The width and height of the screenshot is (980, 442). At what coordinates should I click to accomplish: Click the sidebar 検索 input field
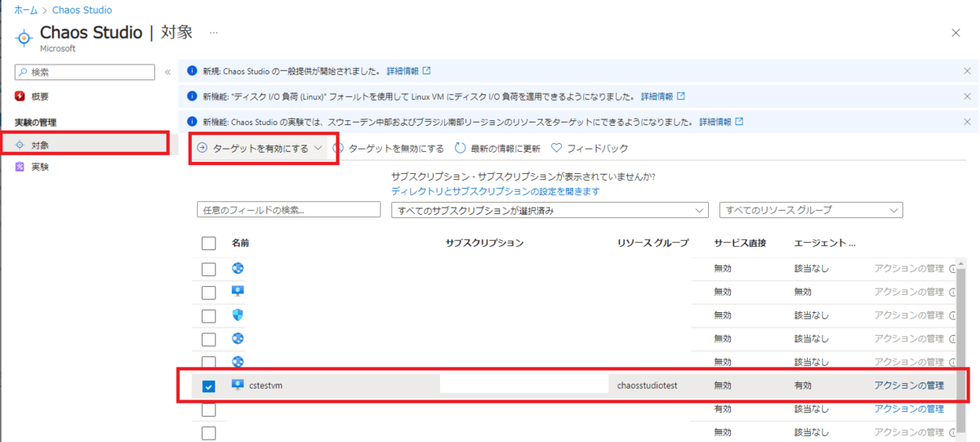(x=85, y=72)
